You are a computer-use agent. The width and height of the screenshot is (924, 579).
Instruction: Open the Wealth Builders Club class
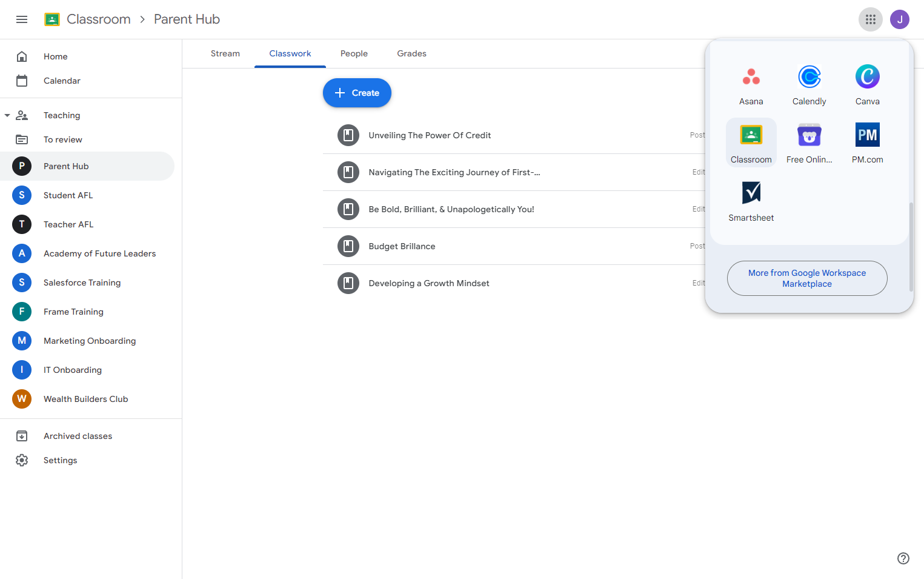87,399
